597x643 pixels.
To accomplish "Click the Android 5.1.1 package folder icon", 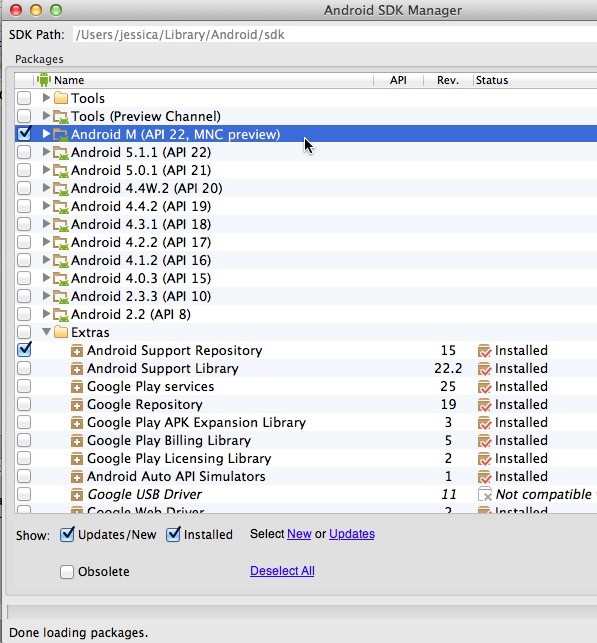I will 61,153.
